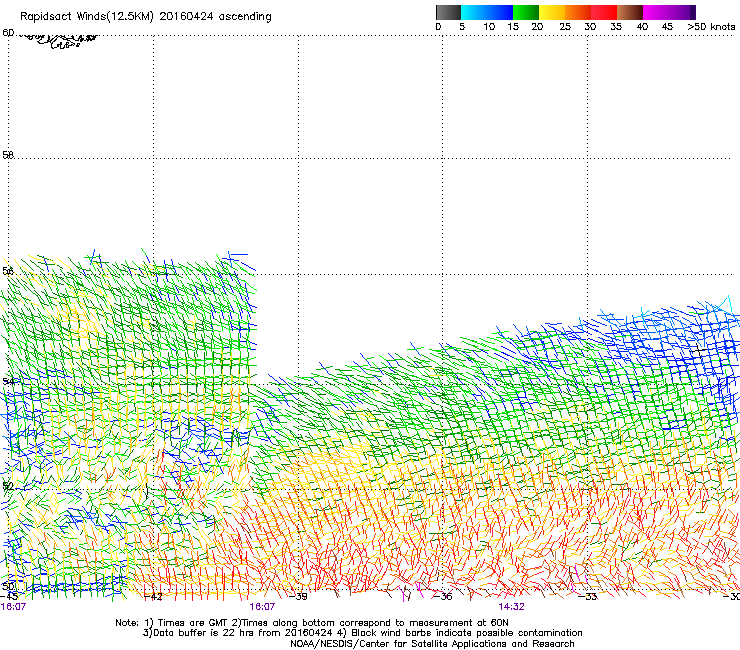Click the gray 0-5 knots legend swatch
740x650 pixels.
tap(448, 12)
